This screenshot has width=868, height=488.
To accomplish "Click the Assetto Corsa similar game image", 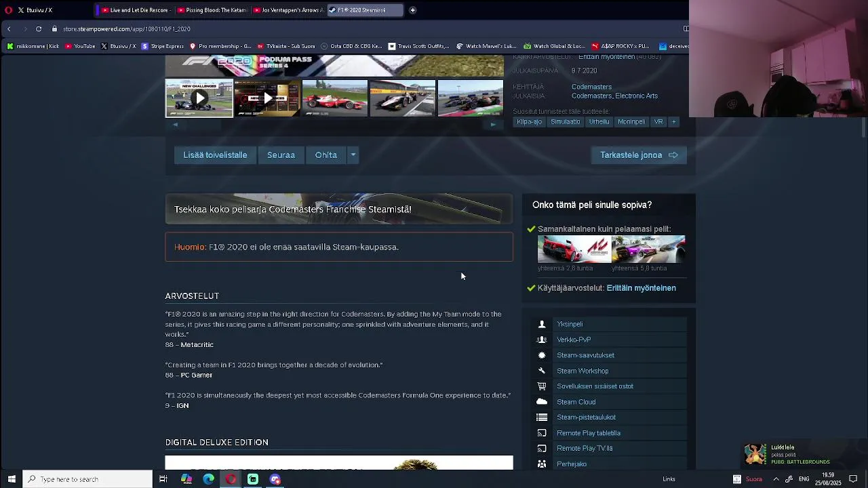I will pyautogui.click(x=574, y=249).
